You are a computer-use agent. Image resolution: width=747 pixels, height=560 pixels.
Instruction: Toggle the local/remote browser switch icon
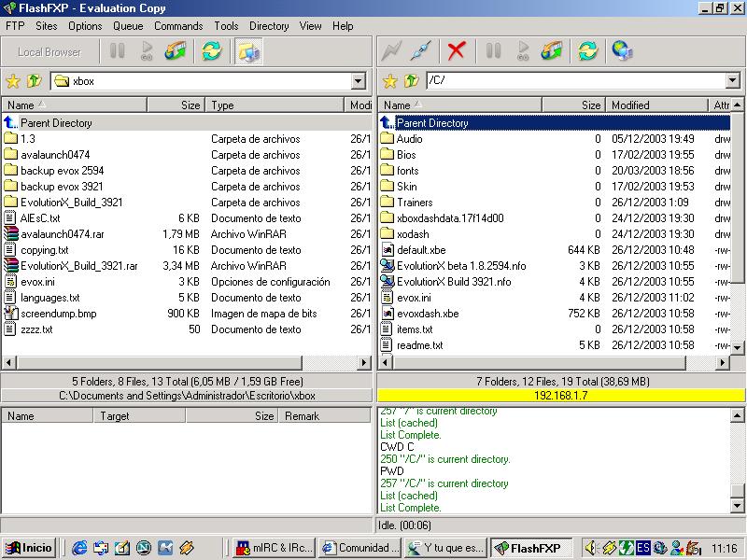[249, 51]
